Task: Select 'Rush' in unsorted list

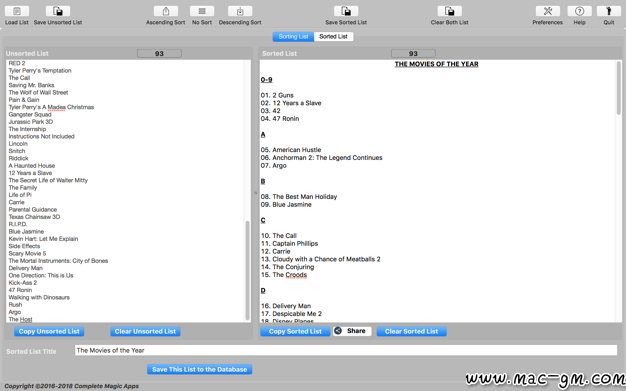Action: tap(15, 305)
